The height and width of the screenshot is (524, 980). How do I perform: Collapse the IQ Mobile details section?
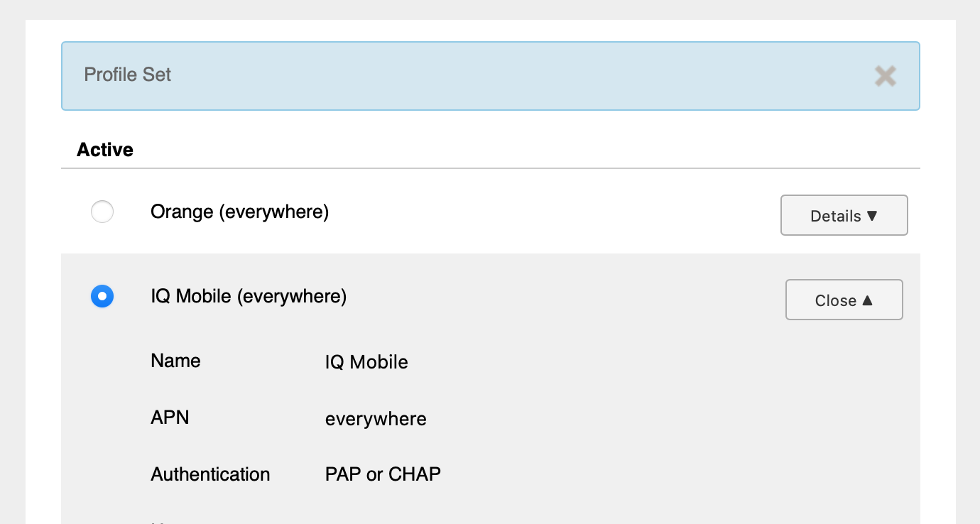[x=844, y=300]
